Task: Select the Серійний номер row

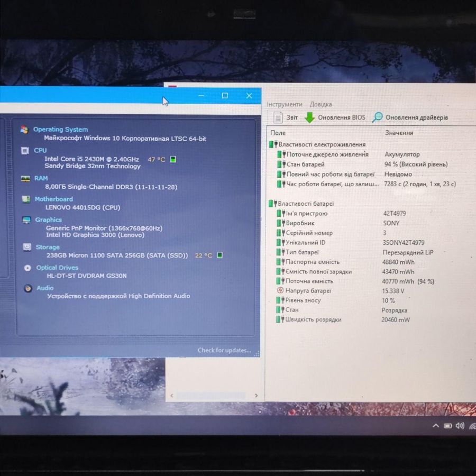Action: click(x=331, y=233)
